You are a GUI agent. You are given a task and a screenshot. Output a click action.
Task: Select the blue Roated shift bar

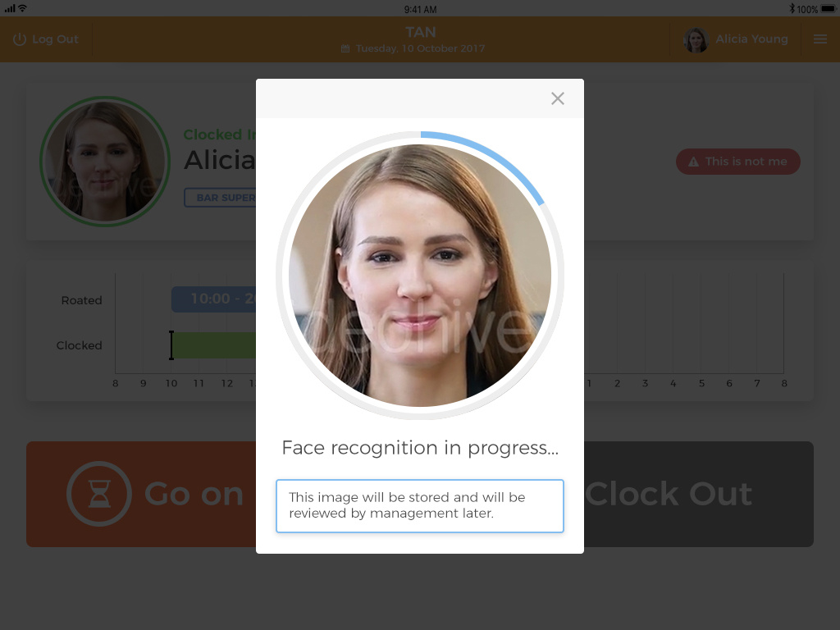coord(213,299)
